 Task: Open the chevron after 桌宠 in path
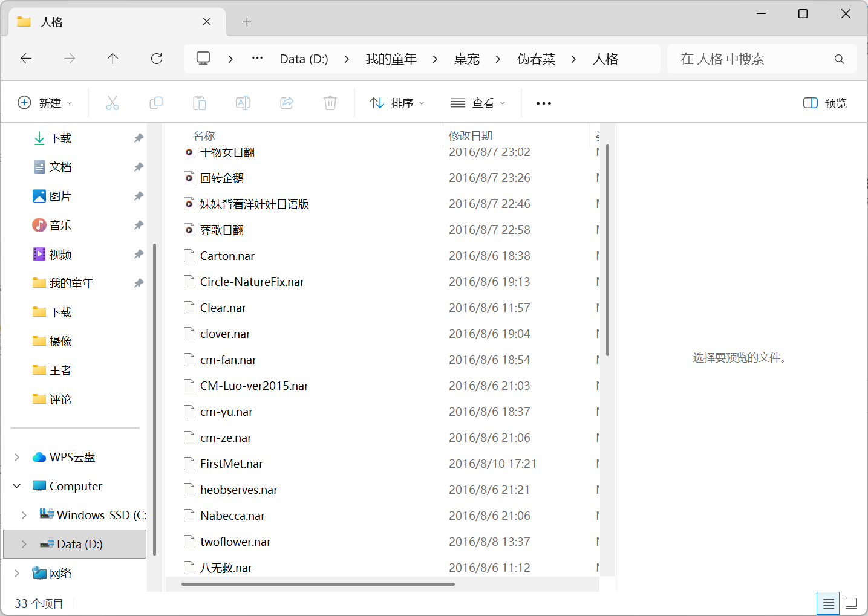click(498, 59)
